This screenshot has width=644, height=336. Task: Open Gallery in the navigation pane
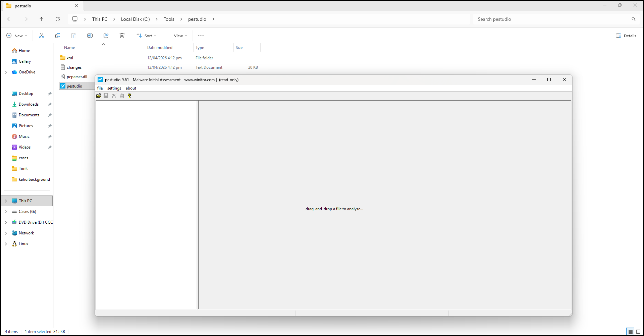tap(24, 61)
